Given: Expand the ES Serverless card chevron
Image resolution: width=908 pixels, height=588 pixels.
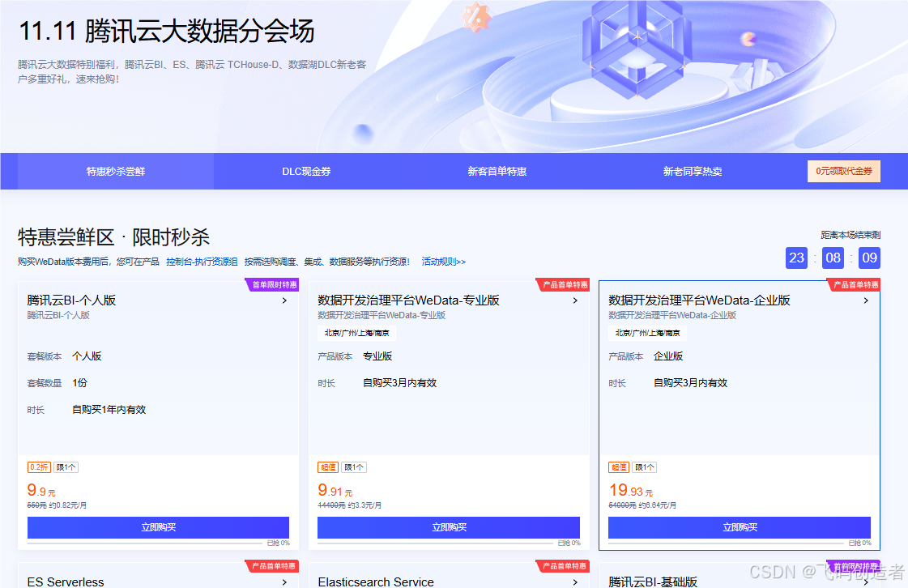Looking at the screenshot, I should coord(284,582).
